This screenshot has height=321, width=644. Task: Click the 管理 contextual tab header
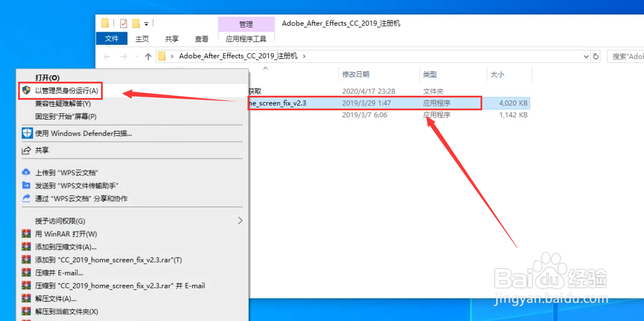coord(246,25)
